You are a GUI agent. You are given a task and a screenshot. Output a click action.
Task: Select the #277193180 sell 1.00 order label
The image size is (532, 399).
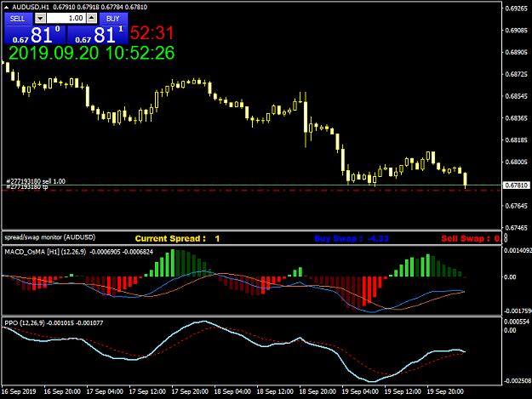pyautogui.click(x=36, y=181)
